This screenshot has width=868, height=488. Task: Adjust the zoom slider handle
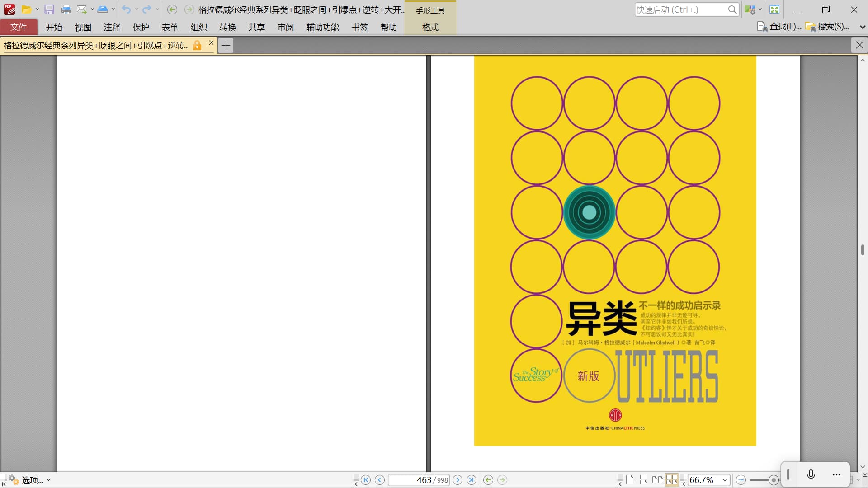pyautogui.click(x=773, y=480)
